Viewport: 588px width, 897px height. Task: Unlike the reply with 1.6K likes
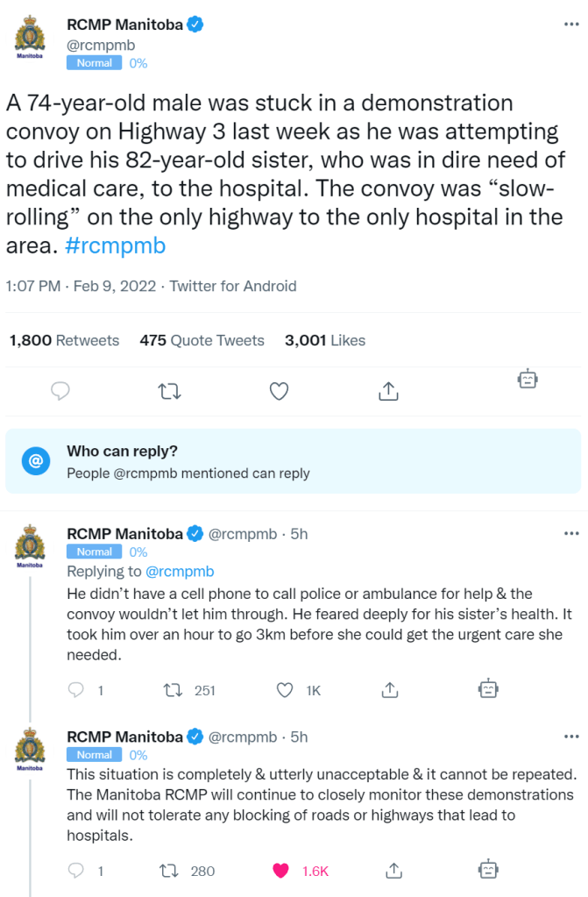coord(280,871)
